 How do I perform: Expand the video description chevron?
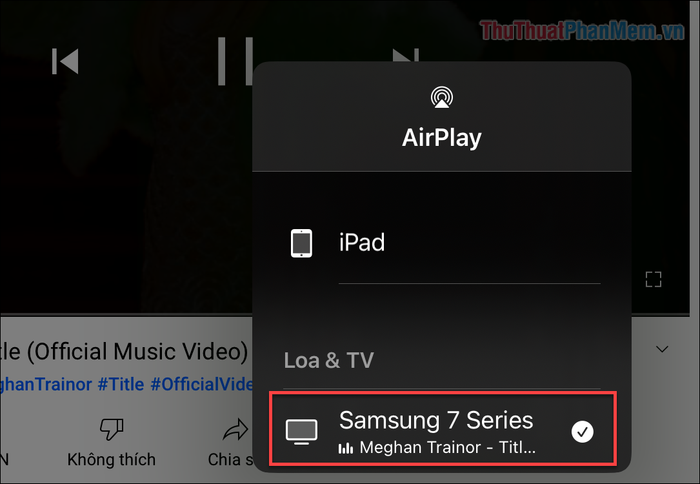tap(662, 349)
